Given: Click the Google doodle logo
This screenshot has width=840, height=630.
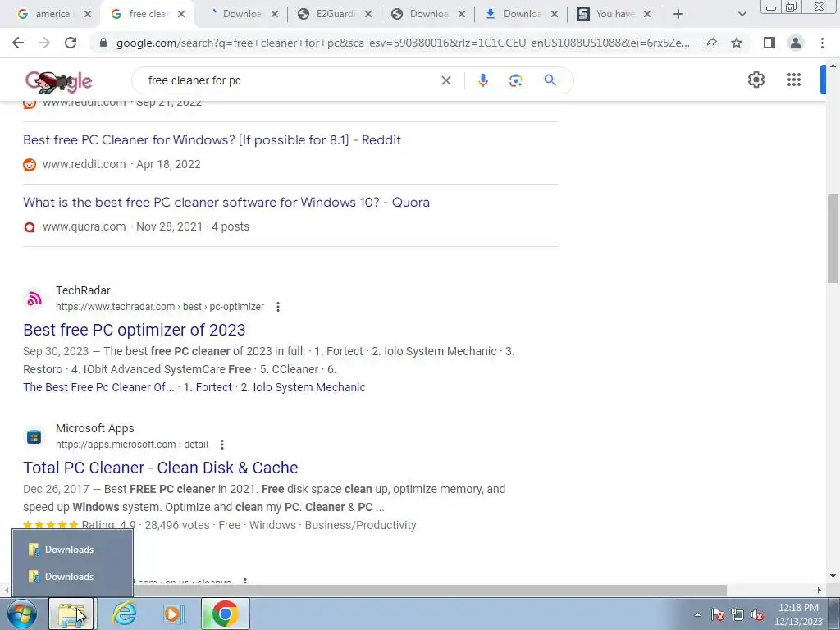Looking at the screenshot, I should click(59, 81).
